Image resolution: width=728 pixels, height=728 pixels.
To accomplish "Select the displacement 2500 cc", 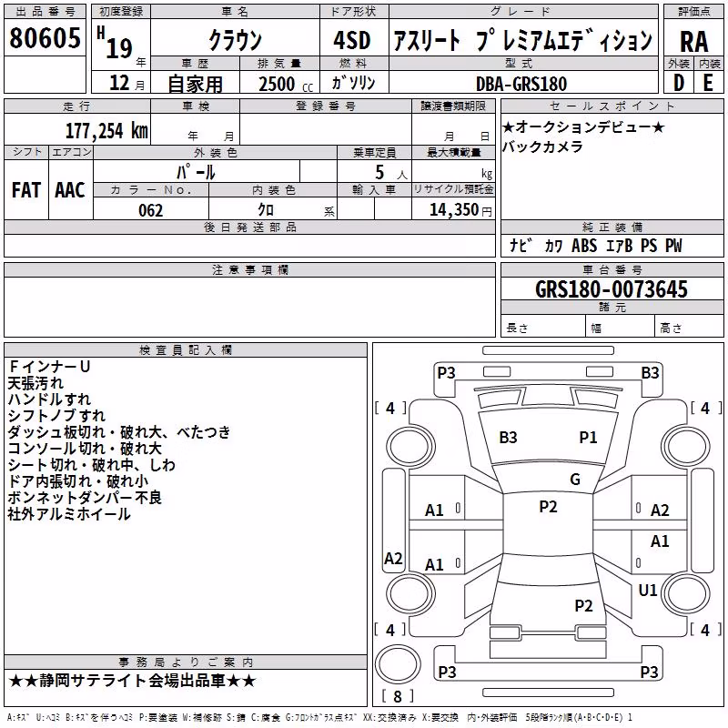I will point(285,84).
